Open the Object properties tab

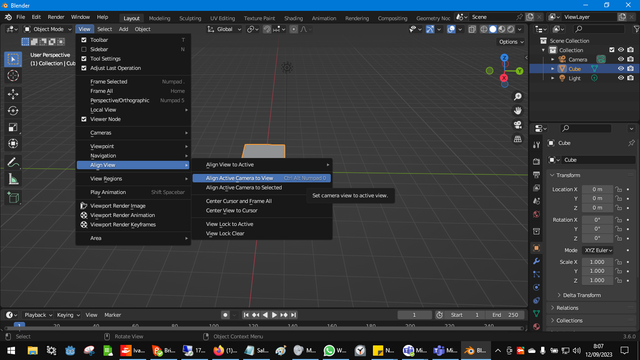coord(537,248)
